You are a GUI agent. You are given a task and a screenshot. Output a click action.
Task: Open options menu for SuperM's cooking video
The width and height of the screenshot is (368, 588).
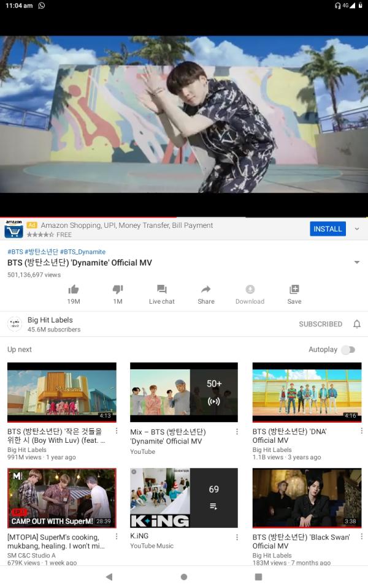[x=117, y=537]
